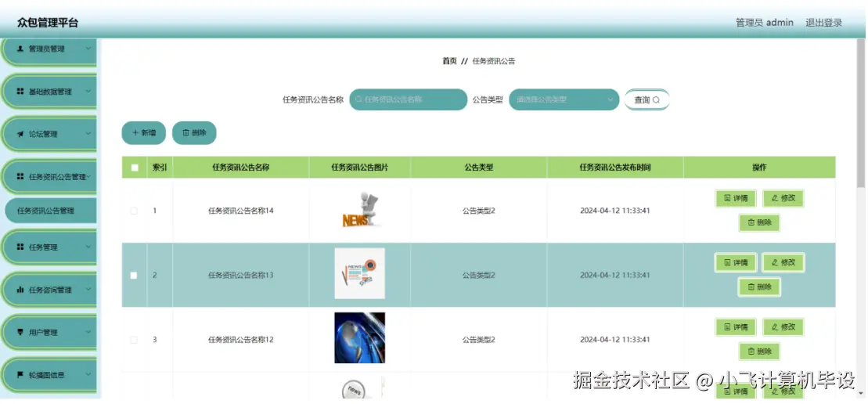Screen dimensions: 868x404
Task: Check the box for row 任务资讯公告名称12
Action: (x=133, y=340)
